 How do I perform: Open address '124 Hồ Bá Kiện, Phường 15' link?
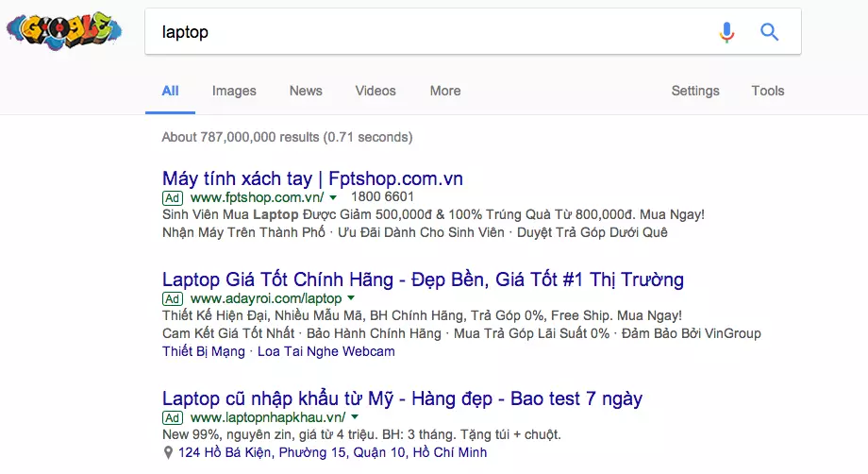coord(332,453)
